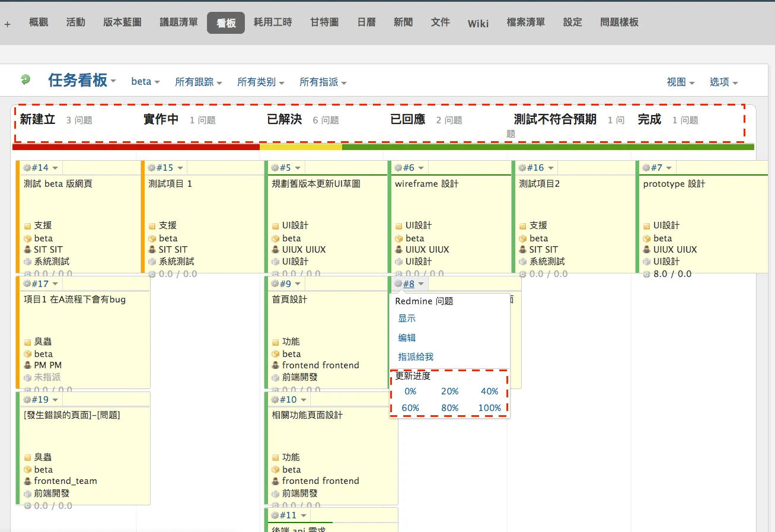Click the prototype 設計 card title
Screen dimensions: 775x532
pos(674,184)
